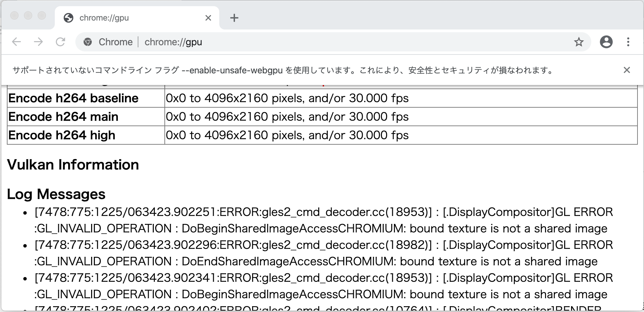Click the favicon on the chrome://gpu tab
Viewport: 644px width, 312px height.
69,17
